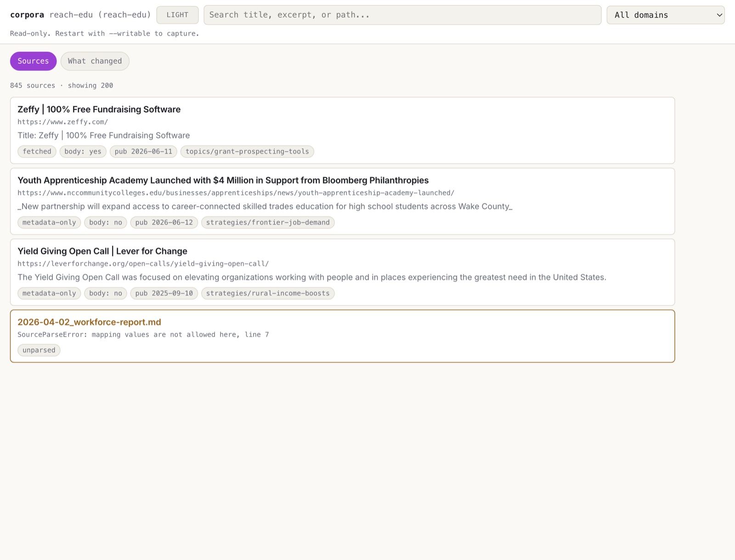The height and width of the screenshot is (560, 735).
Task: Click the Yield Giving Open Call was focused excerpt
Action: pyautogui.click(x=312, y=277)
